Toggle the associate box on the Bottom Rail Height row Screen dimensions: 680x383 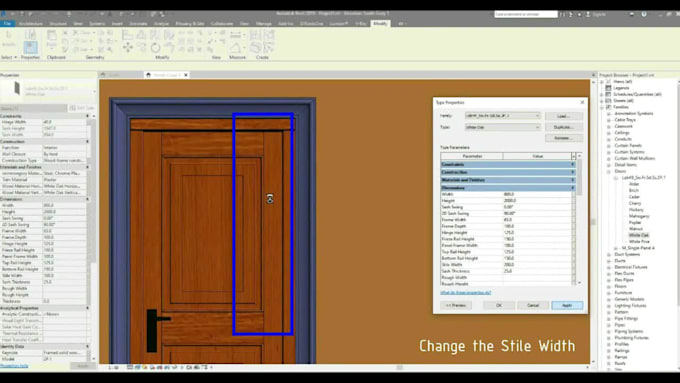tap(573, 258)
